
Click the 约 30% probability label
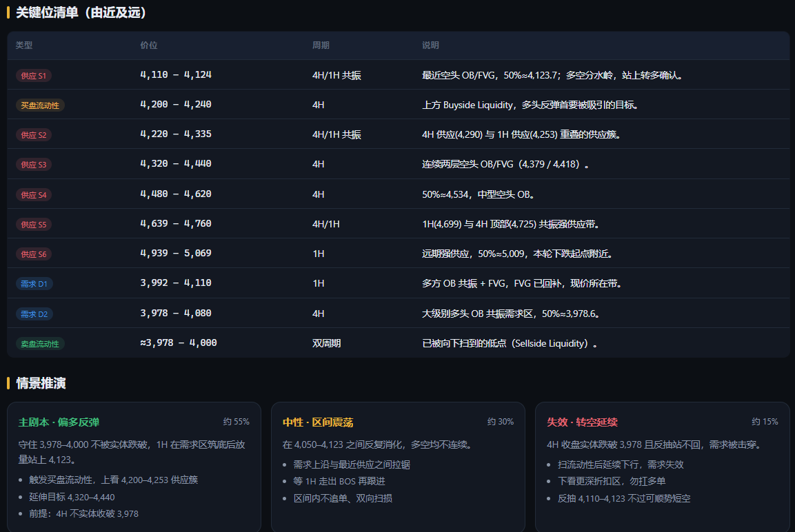(x=501, y=422)
